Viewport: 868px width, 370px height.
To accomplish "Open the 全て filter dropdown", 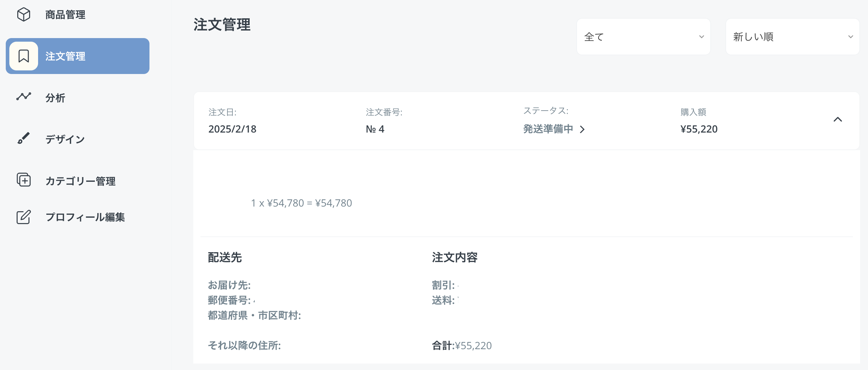I will pyautogui.click(x=643, y=37).
